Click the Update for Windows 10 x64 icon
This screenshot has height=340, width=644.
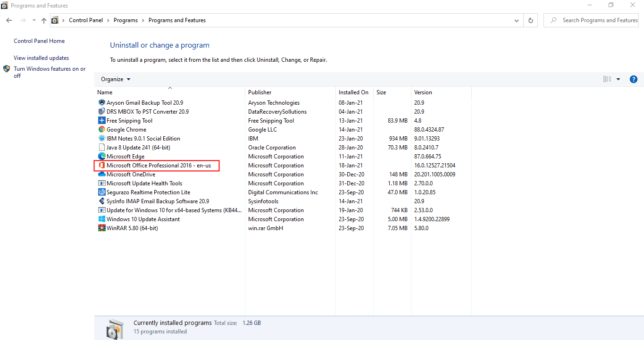coord(101,210)
